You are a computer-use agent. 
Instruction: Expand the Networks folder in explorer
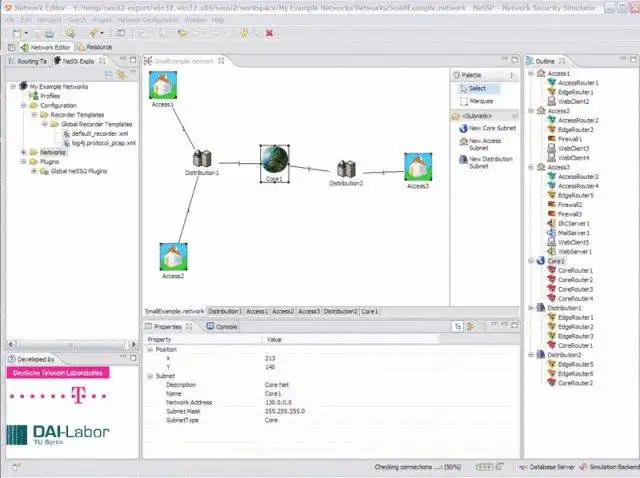(24, 152)
